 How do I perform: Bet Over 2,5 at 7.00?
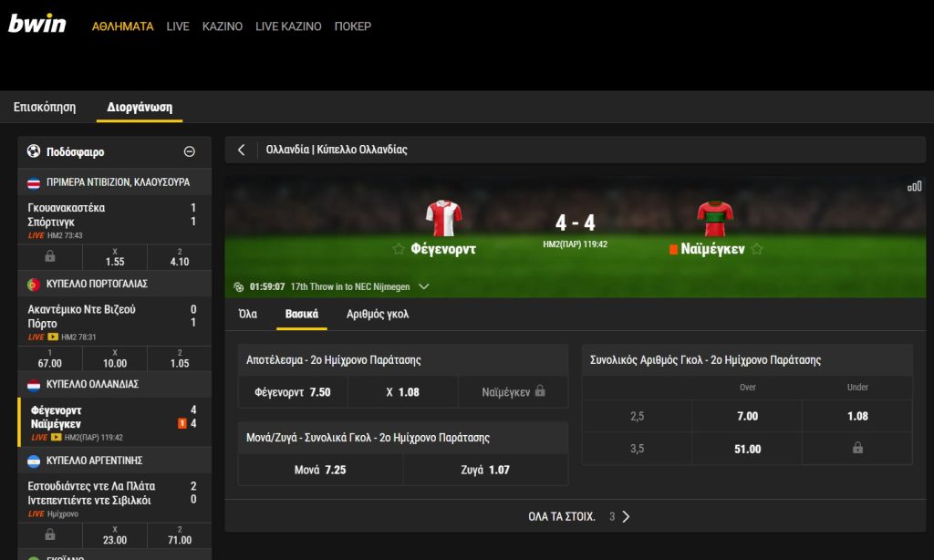point(747,416)
